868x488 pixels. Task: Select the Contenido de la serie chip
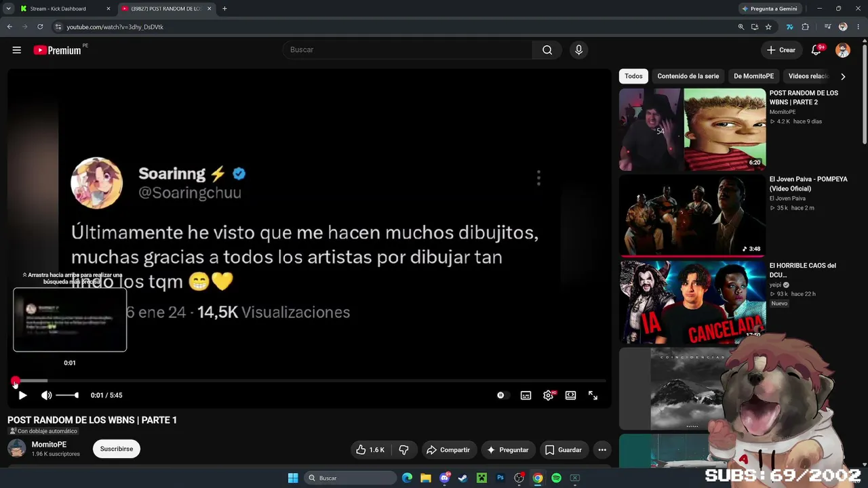click(x=688, y=77)
